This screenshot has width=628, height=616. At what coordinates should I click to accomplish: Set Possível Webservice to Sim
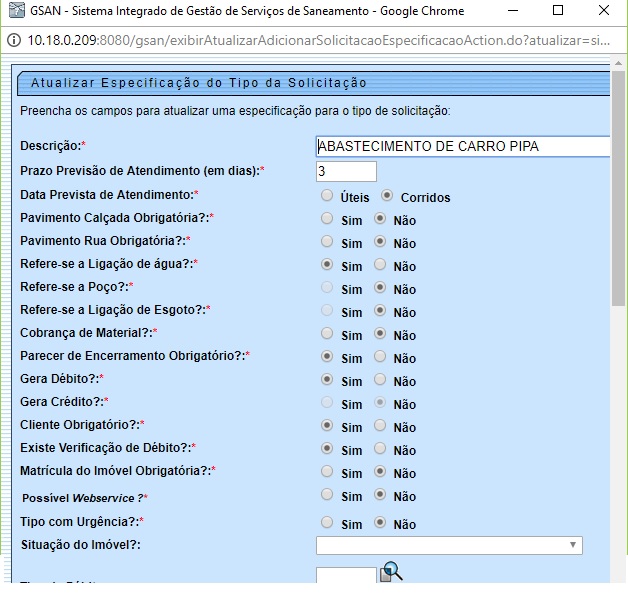coord(327,495)
